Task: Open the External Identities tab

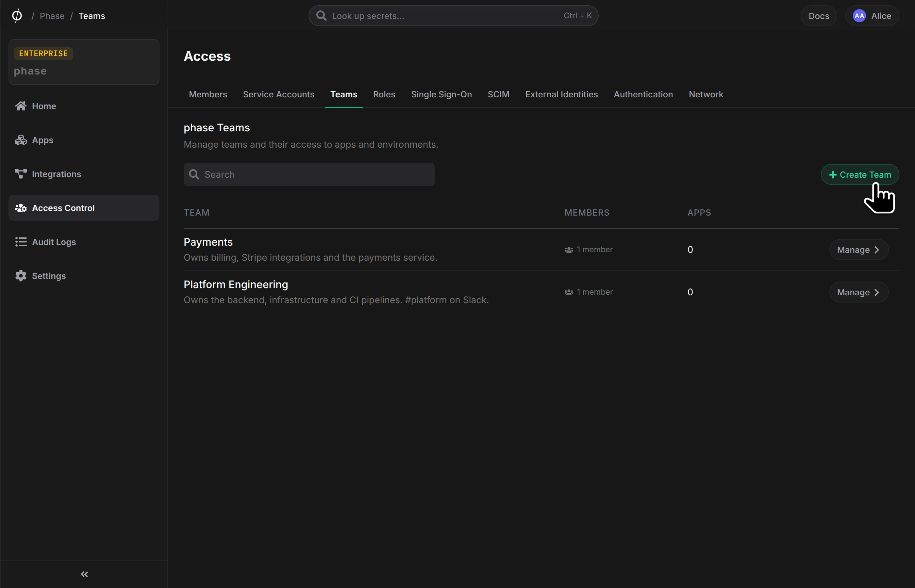Action: [x=561, y=94]
